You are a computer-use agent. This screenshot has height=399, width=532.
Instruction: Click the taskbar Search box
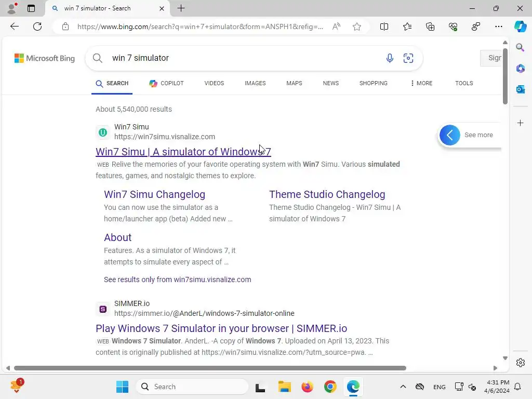[192, 387]
